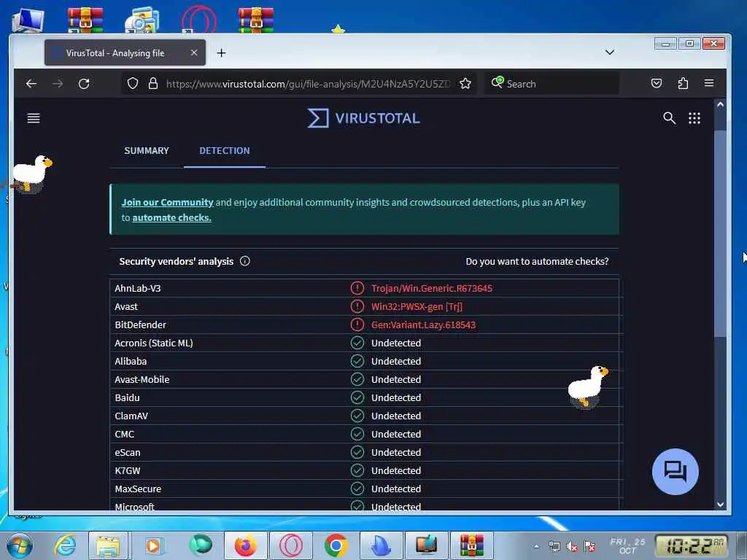The height and width of the screenshot is (560, 747).
Task: Click the Baidu vendor name
Action: pos(127,397)
